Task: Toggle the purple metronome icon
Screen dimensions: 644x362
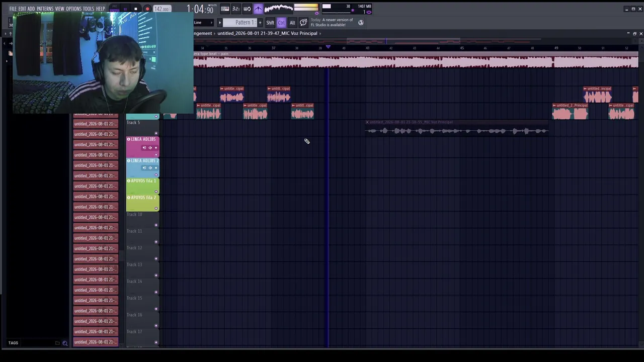Action: coord(258,9)
